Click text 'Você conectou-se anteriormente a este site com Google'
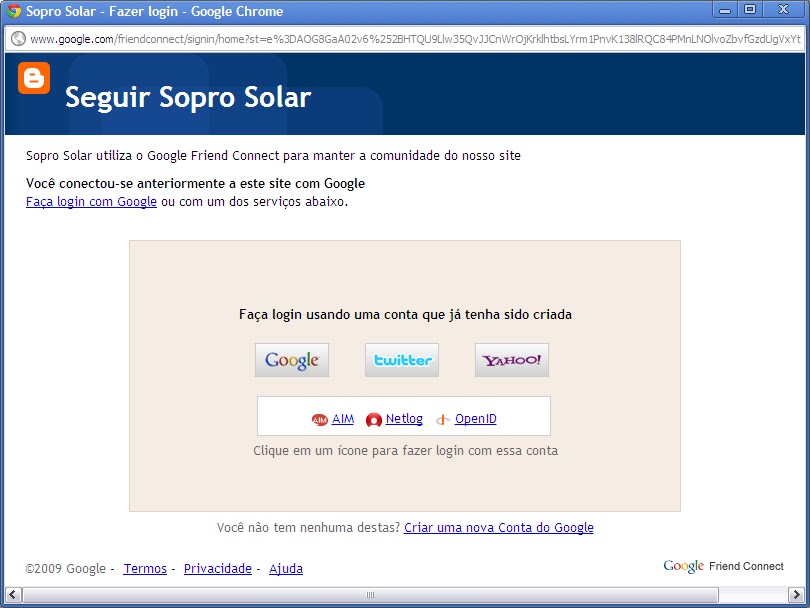 (x=195, y=183)
